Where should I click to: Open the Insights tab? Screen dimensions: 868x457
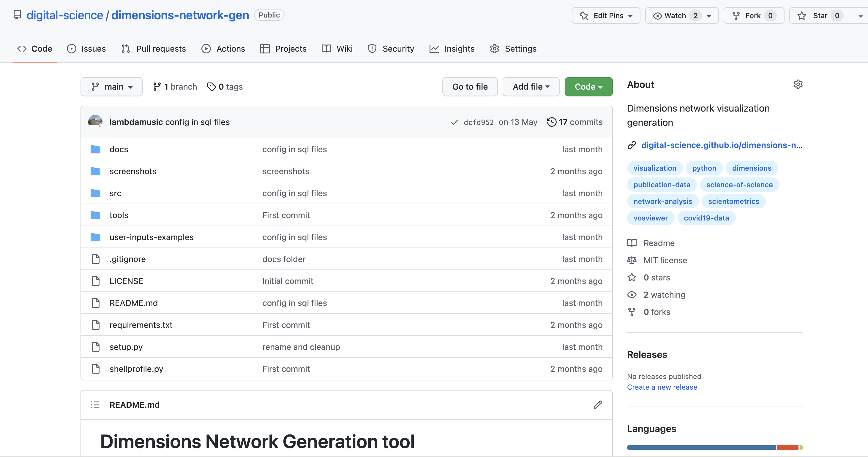pyautogui.click(x=452, y=49)
